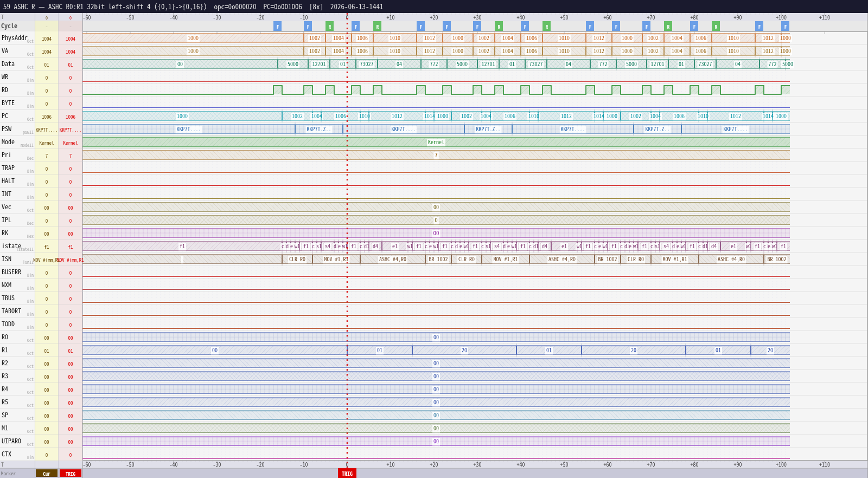Image resolution: width=868 pixels, height=478 pixels.
Task: Click the Kernel value in the Mode waveform
Action: [436, 143]
